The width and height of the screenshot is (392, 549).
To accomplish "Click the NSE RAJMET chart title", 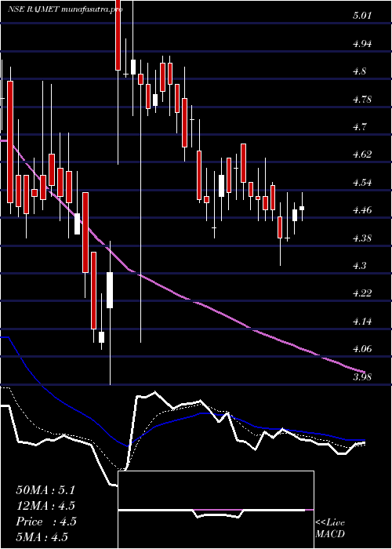I will (65, 9).
